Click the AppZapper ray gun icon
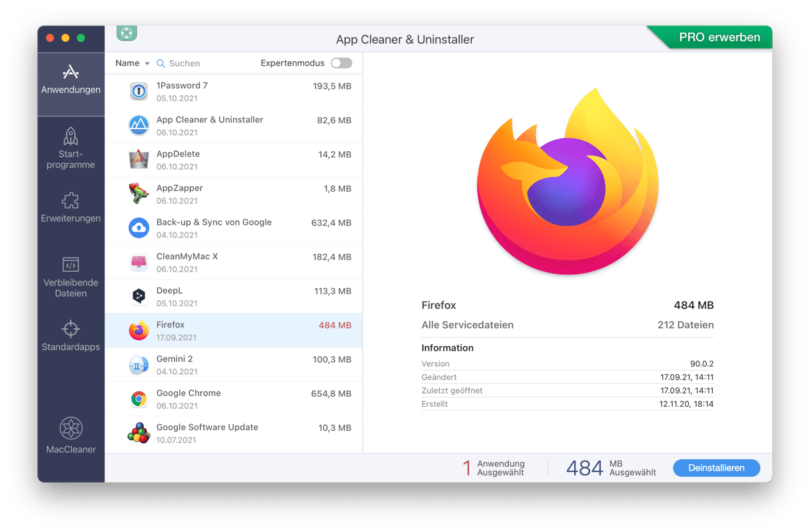Viewport: 810px width, 532px height. click(x=139, y=194)
